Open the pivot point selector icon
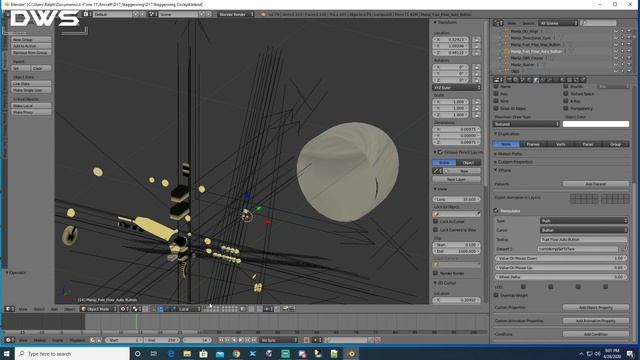The width and height of the screenshot is (640, 360). pyautogui.click(x=136, y=309)
